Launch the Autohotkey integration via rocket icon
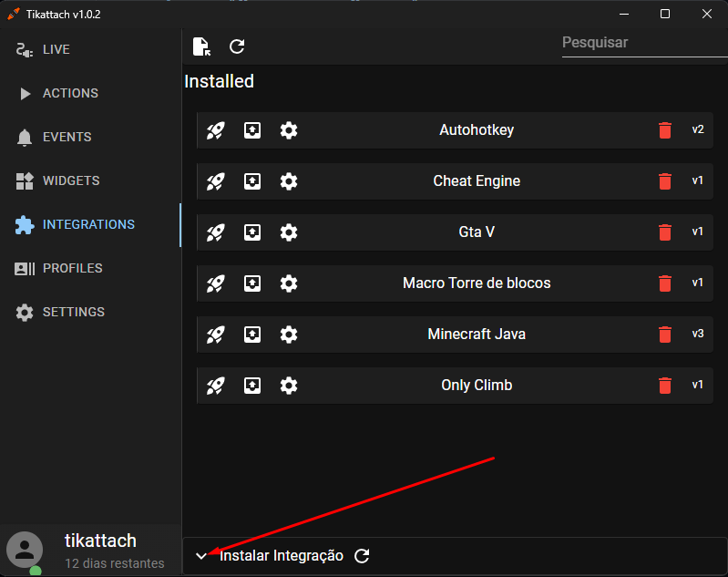 (x=215, y=130)
